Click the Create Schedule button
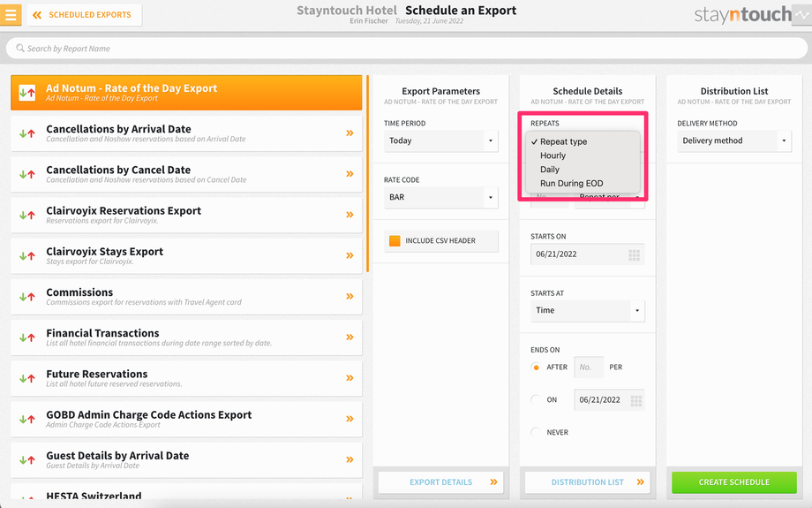The height and width of the screenshot is (508, 812). coord(733,482)
